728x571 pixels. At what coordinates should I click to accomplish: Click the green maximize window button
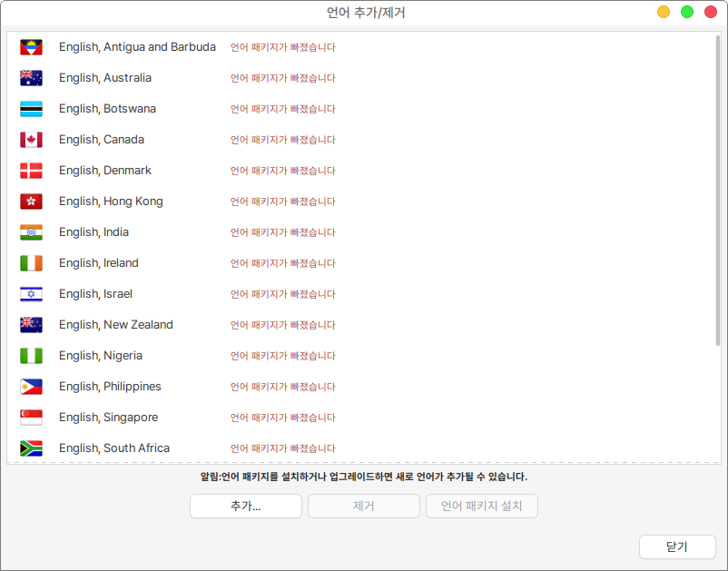pos(687,12)
